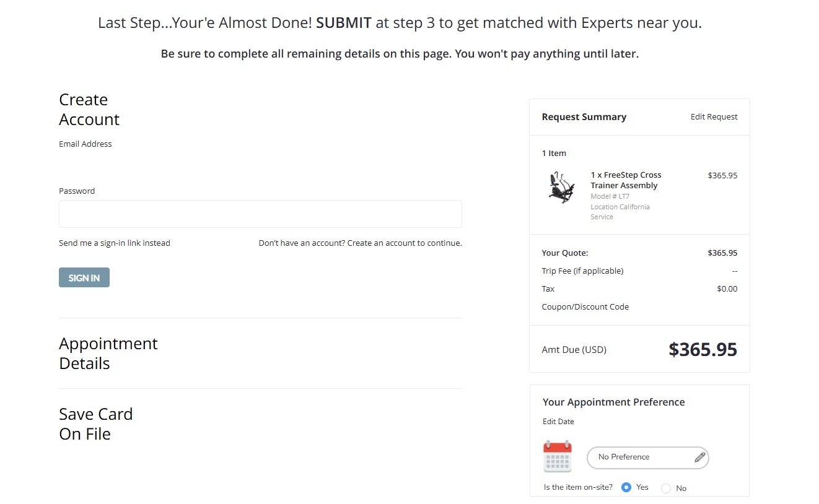Expand the Save Card On File section
Image resolution: width=819 pixels, height=504 pixels.
pos(96,424)
